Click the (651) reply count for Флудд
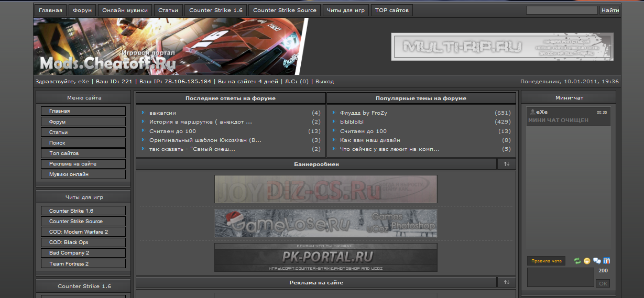This screenshot has height=298, width=644. [503, 113]
